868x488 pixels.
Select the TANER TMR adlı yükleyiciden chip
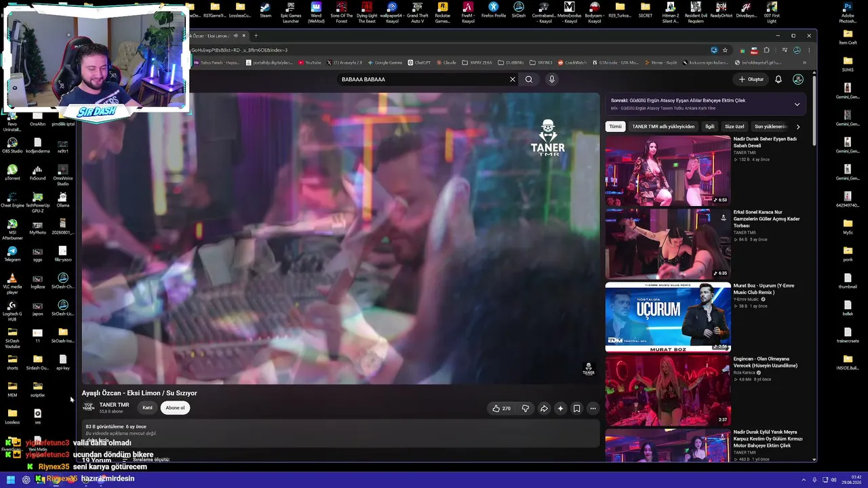(x=663, y=127)
